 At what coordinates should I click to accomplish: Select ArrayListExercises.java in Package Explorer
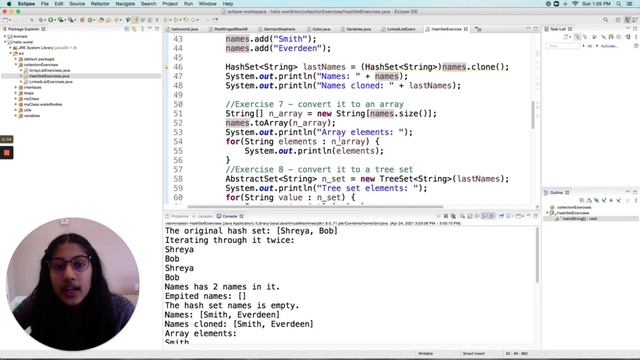[x=49, y=71]
